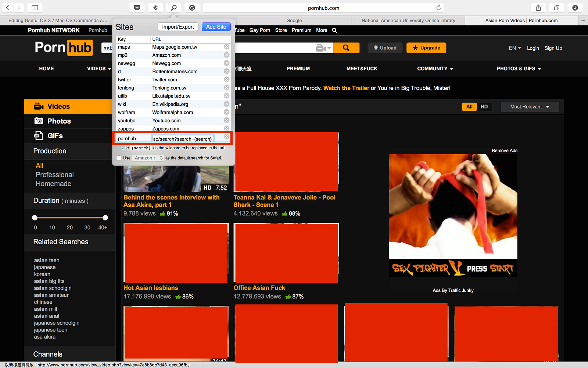Click the Safari address bar
This screenshot has width=588, height=368.
click(323, 8)
